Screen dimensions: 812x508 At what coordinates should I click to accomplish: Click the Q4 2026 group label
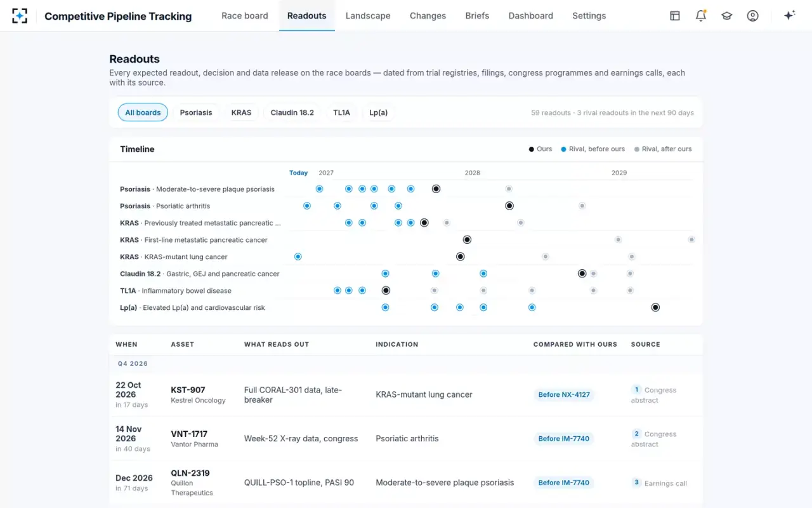[133, 364]
